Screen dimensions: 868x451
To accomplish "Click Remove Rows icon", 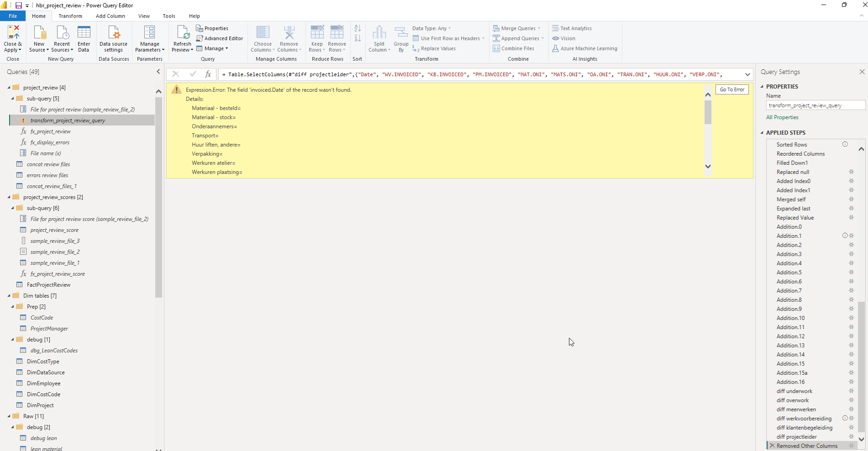I will pos(337,32).
